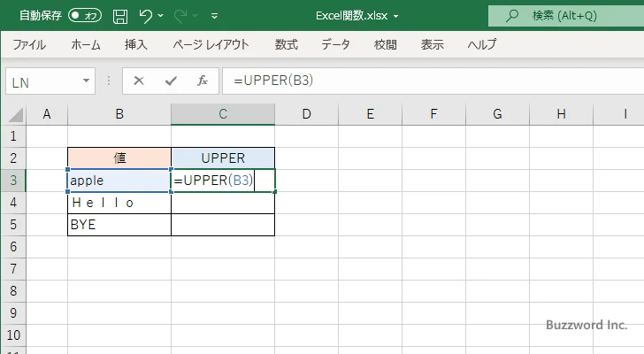Open the ヘルプ tab
644x354 pixels.
click(x=482, y=44)
